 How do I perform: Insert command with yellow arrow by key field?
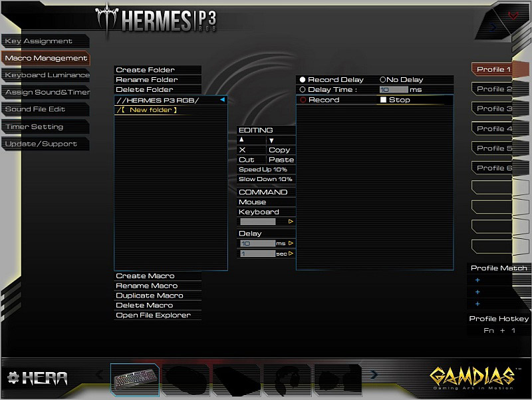pos(291,222)
